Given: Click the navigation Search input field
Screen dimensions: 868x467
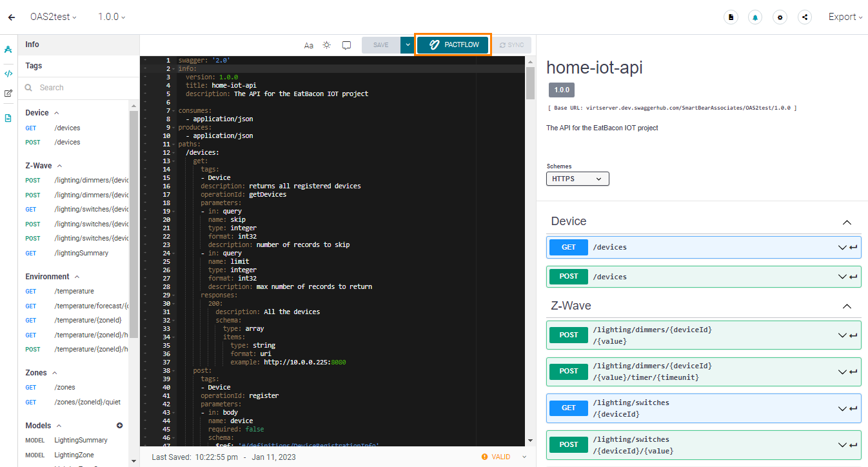Looking at the screenshot, I should [81, 88].
